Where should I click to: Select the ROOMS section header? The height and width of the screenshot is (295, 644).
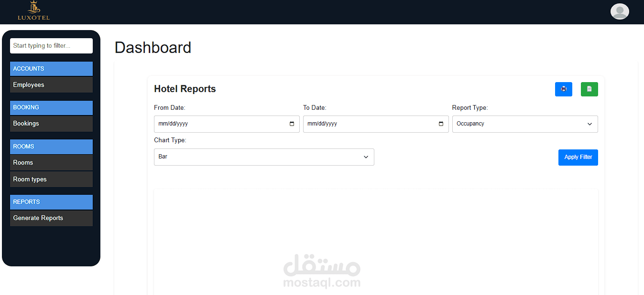(51, 147)
